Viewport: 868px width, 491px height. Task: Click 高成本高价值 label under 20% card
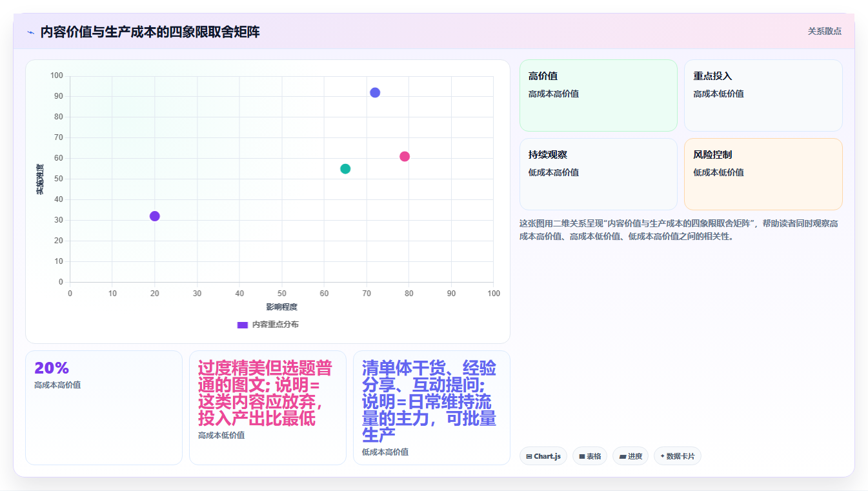click(57, 385)
